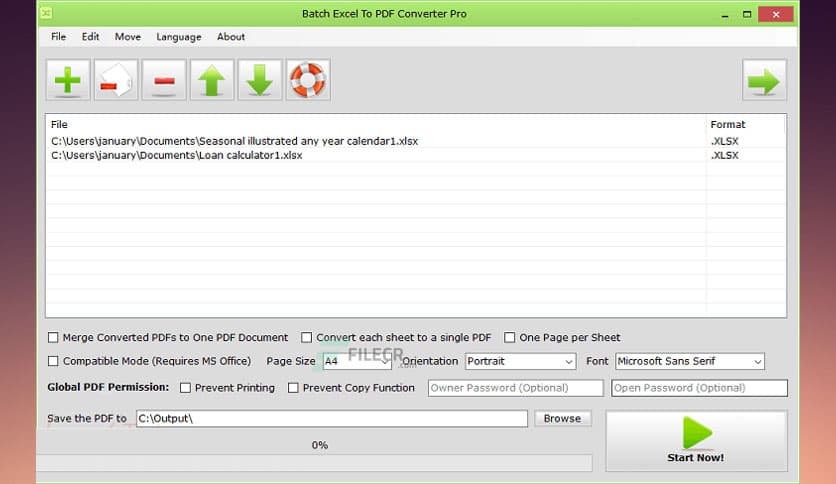The width and height of the screenshot is (836, 484).
Task: Open the Edit menu
Action: click(90, 37)
